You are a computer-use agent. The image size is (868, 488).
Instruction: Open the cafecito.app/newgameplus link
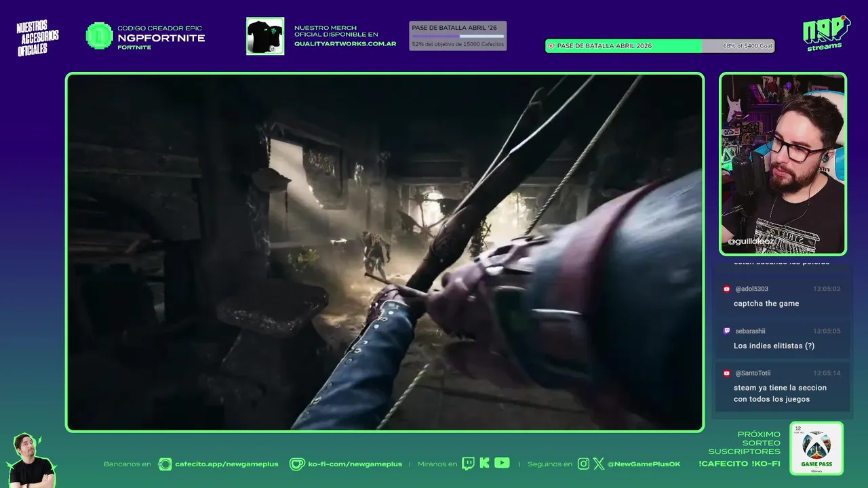tap(226, 464)
